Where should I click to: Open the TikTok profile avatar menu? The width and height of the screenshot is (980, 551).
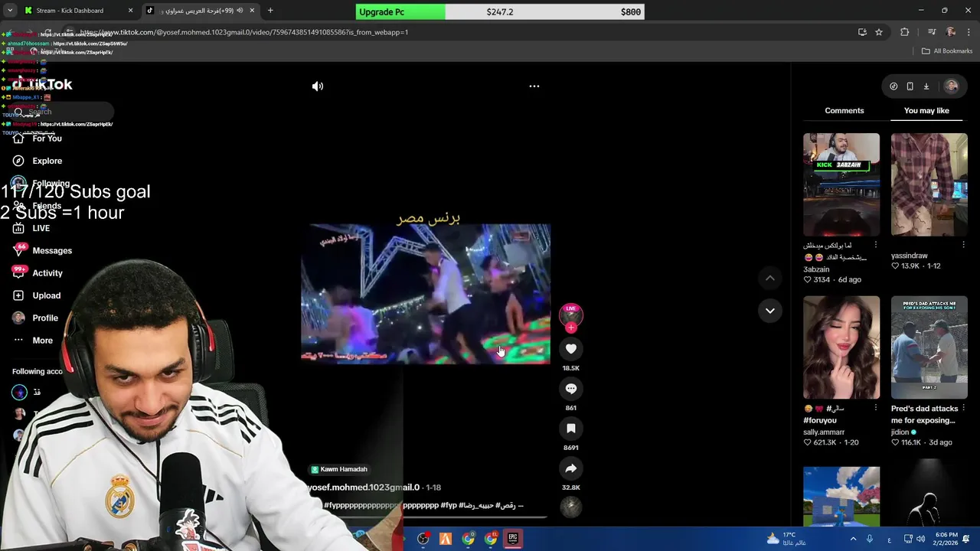(952, 86)
